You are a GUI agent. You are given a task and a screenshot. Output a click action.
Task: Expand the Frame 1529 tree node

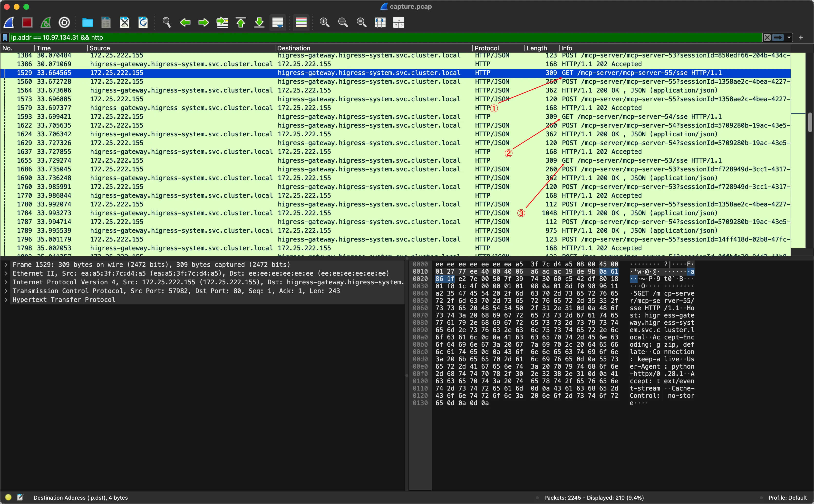[x=6, y=265]
